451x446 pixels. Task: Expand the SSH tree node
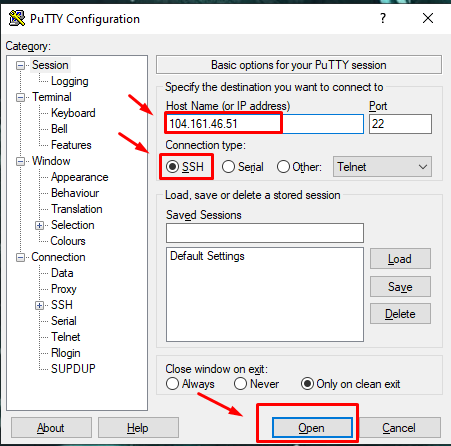(39, 306)
